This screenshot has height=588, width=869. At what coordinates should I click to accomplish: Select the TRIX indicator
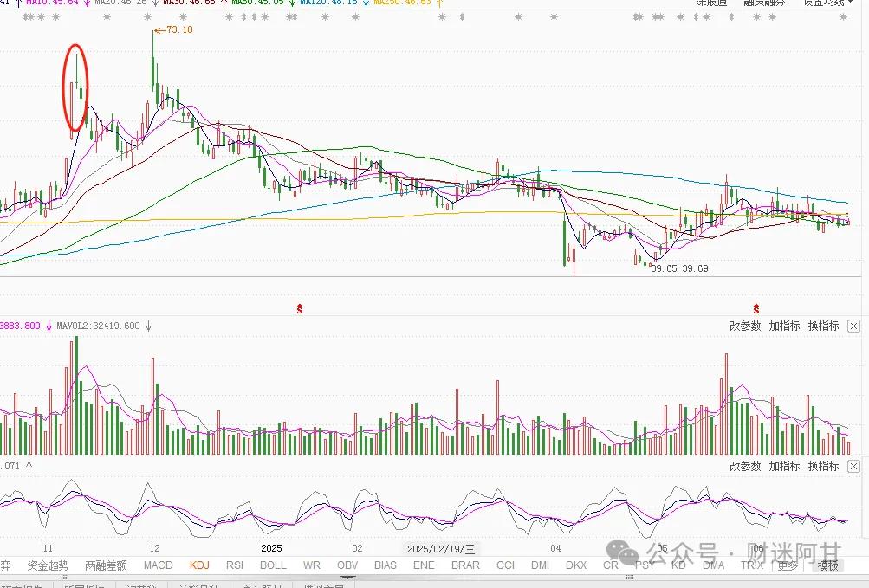pos(750,565)
